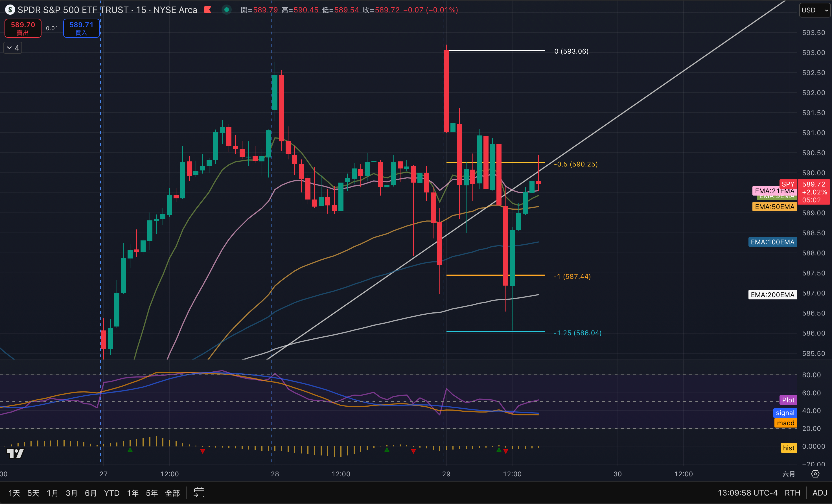Click the 589.71 buy button
832x504 pixels.
pos(81,28)
